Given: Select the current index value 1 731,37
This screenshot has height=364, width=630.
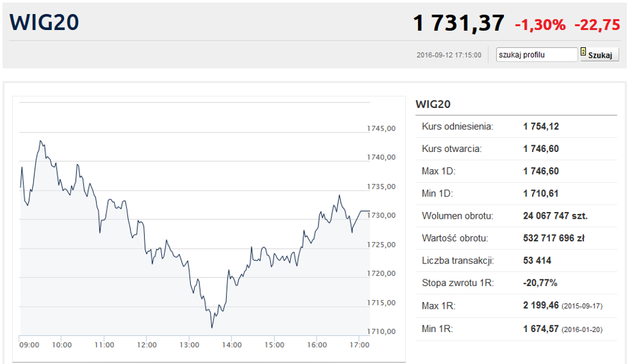Looking at the screenshot, I should coord(459,23).
